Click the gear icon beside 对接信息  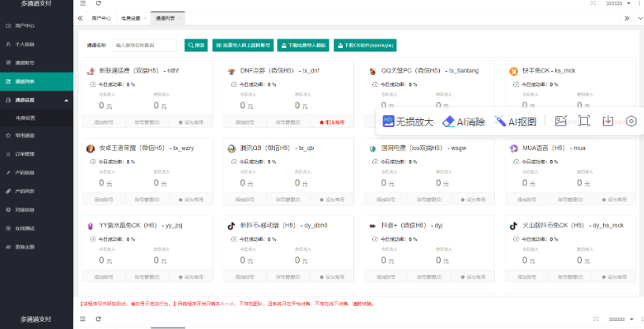(x=8, y=210)
